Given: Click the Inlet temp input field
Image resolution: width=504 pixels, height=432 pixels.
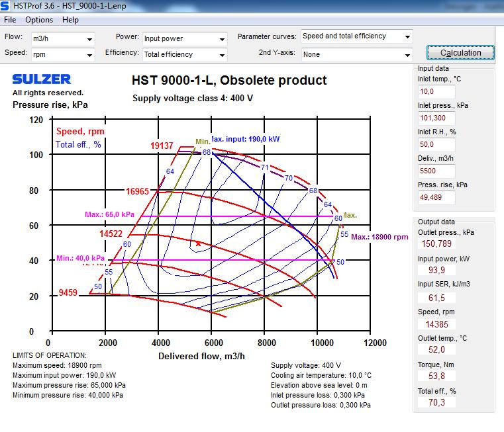Looking at the screenshot, I should pyautogui.click(x=436, y=91).
